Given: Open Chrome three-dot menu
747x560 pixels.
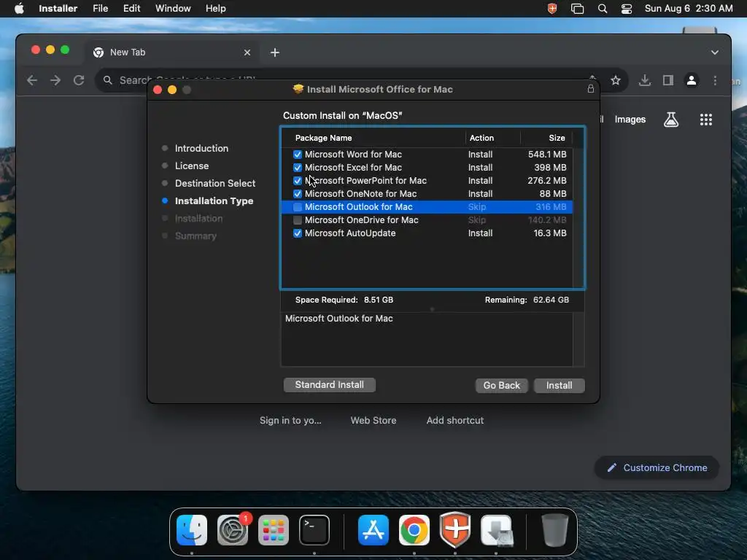Looking at the screenshot, I should click(715, 80).
